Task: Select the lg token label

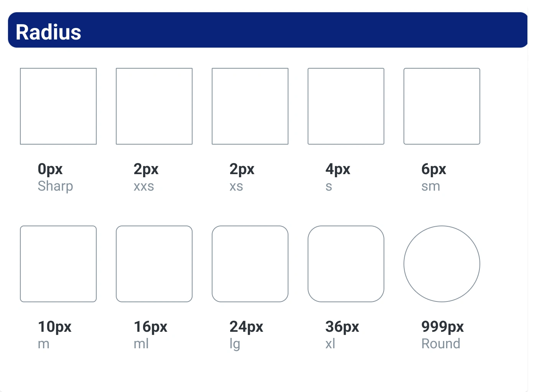Action: click(x=235, y=344)
